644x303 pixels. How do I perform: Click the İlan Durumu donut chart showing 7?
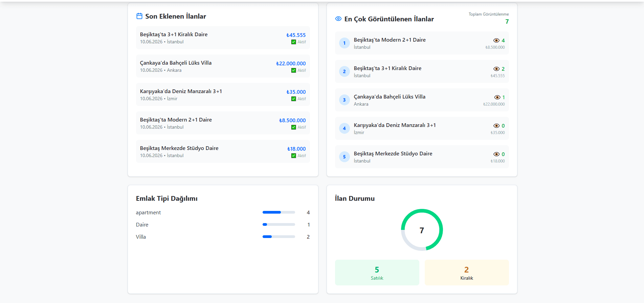[422, 230]
